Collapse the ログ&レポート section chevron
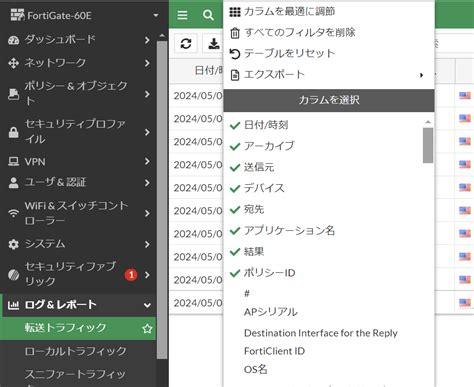 pyautogui.click(x=147, y=305)
